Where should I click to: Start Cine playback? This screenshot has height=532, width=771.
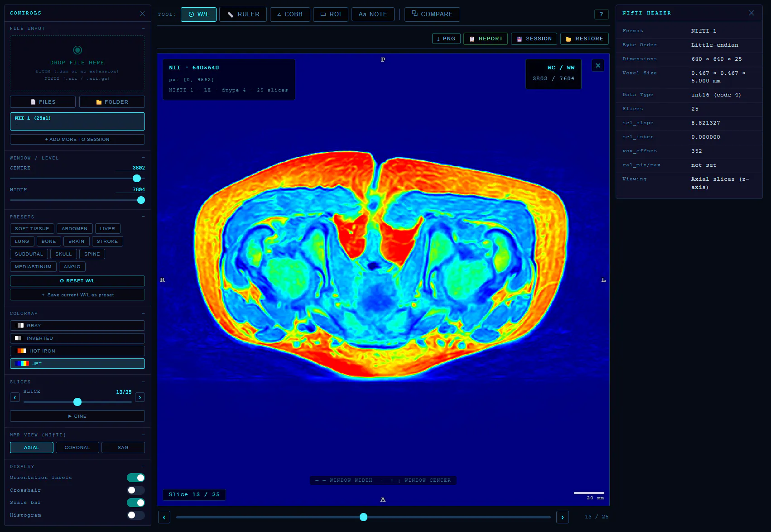(x=77, y=416)
